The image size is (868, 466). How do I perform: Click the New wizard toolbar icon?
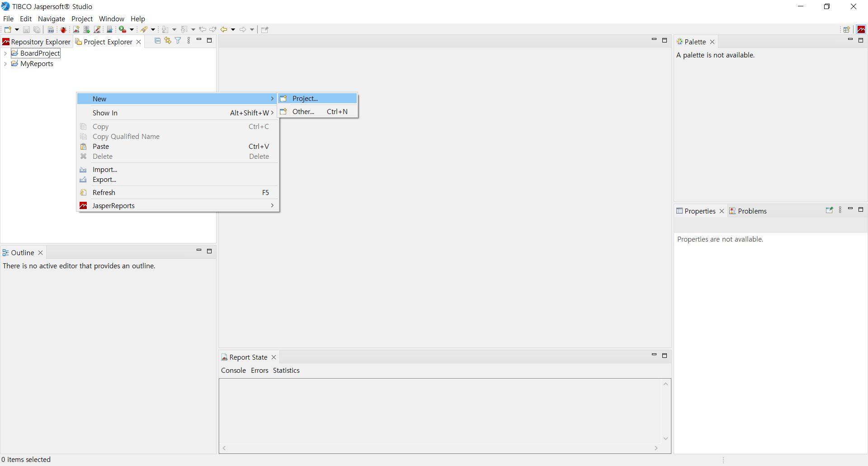tap(8, 29)
